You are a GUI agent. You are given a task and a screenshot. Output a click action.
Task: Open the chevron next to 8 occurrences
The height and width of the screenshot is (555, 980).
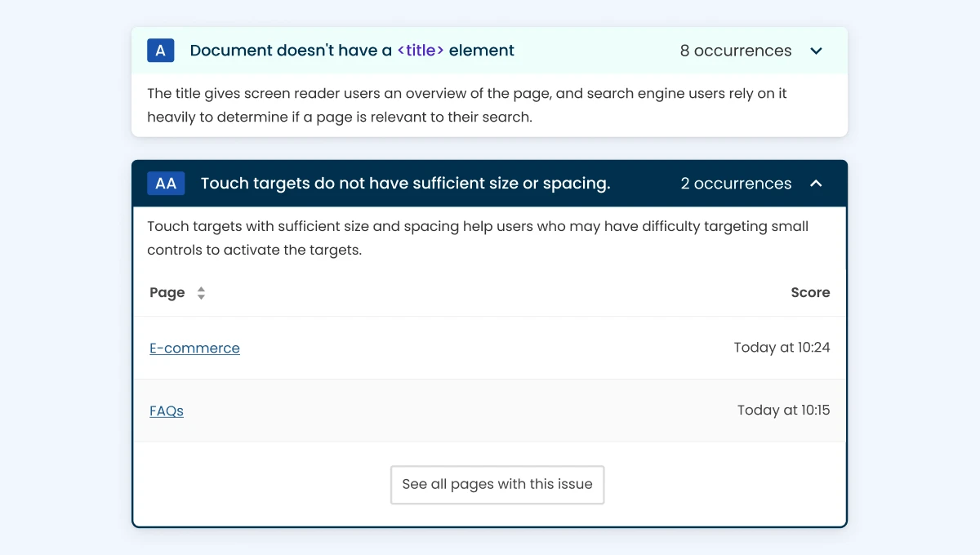816,50
